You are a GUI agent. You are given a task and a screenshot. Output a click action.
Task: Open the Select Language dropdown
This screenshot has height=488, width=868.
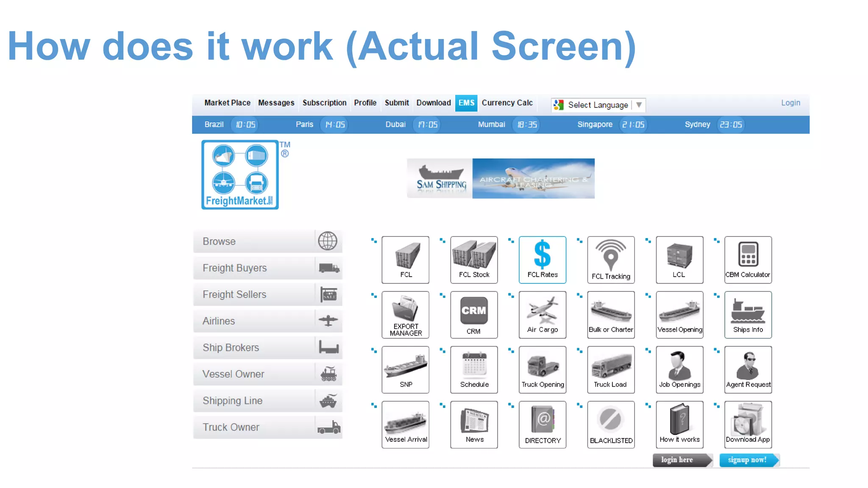coord(598,105)
